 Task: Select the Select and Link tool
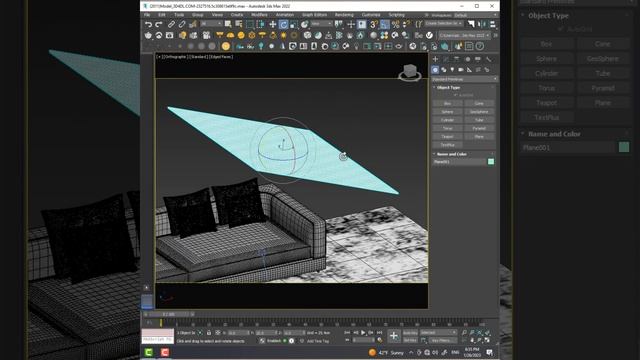171,24
